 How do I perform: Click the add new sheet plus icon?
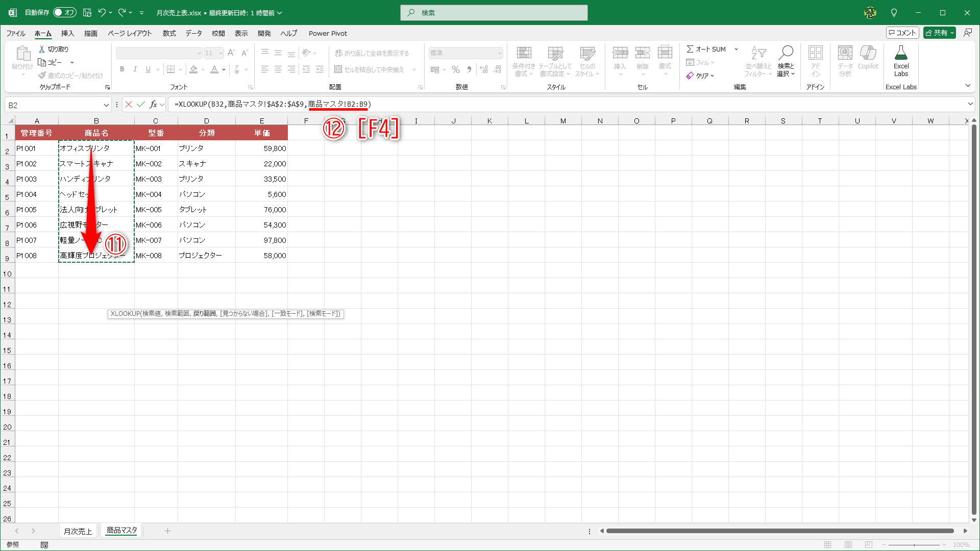[x=167, y=531]
